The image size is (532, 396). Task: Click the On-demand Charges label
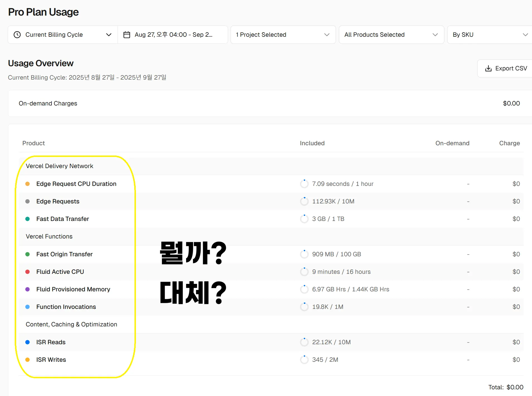(48, 104)
